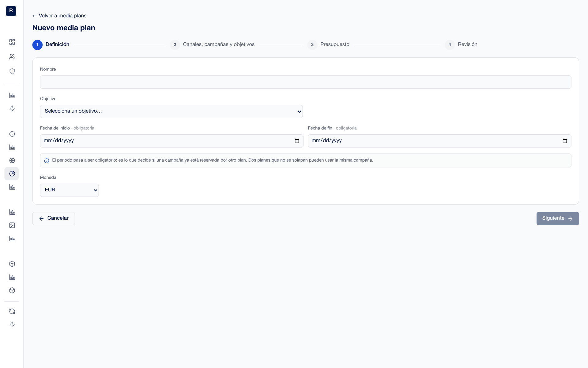Click the cube icon directly above the refresh icon
Screen dimensions: 588x368
pos(12,290)
